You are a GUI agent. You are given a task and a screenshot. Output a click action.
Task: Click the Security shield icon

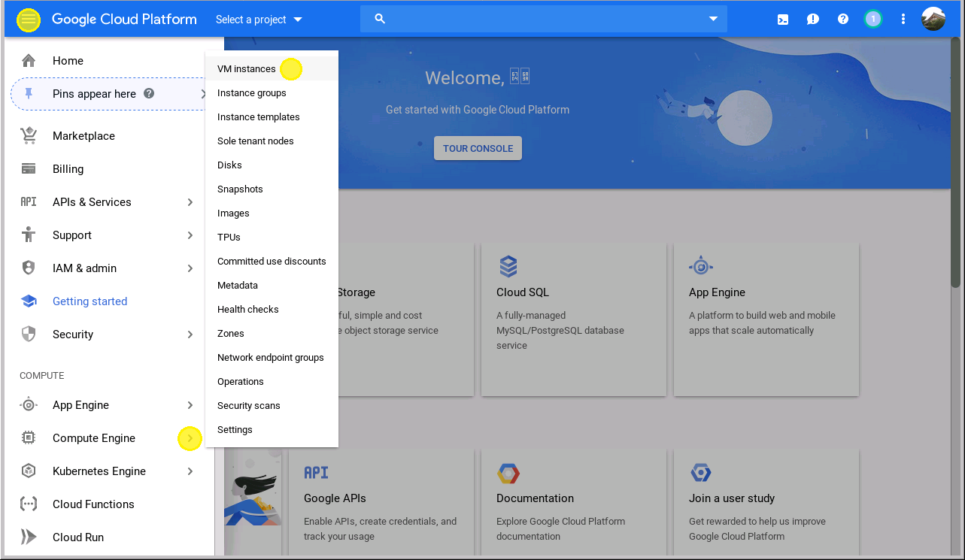tap(29, 334)
